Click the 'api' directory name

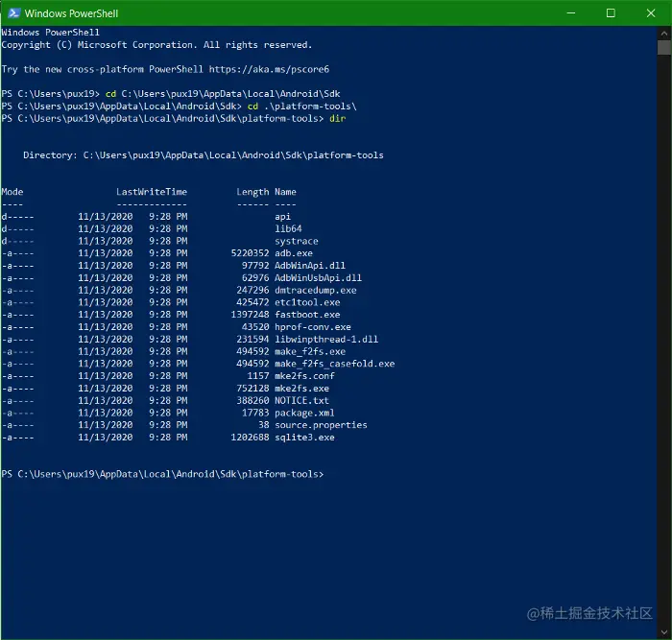(283, 217)
